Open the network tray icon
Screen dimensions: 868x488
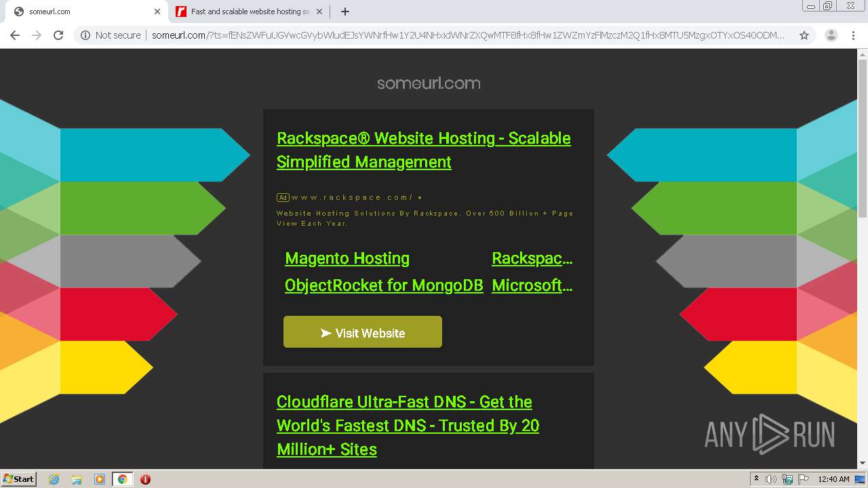tap(787, 479)
